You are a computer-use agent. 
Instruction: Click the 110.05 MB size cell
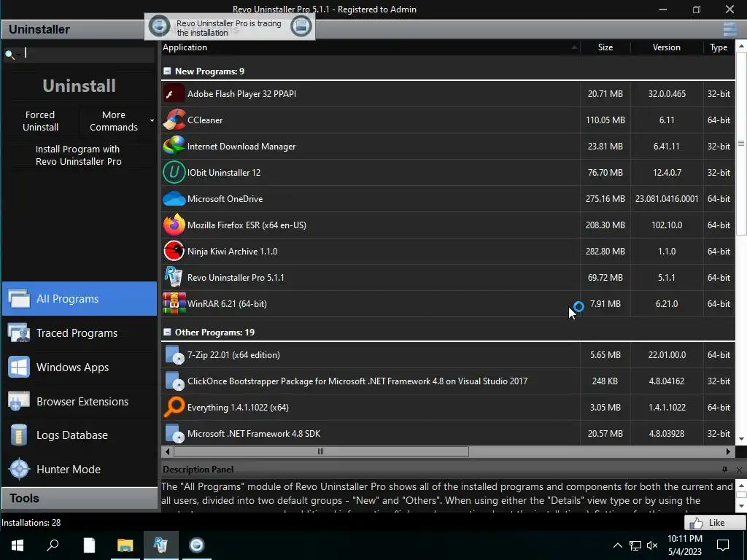click(x=605, y=120)
